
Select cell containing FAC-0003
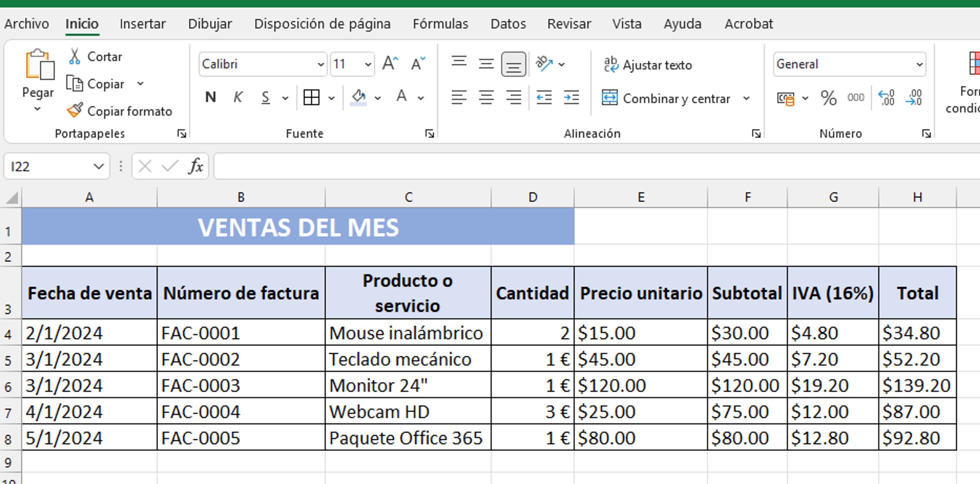click(x=241, y=385)
